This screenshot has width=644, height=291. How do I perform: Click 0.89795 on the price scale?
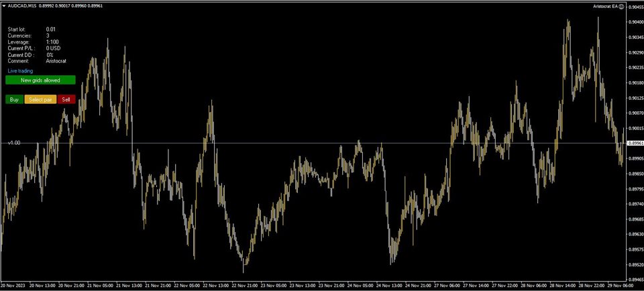pos(635,189)
